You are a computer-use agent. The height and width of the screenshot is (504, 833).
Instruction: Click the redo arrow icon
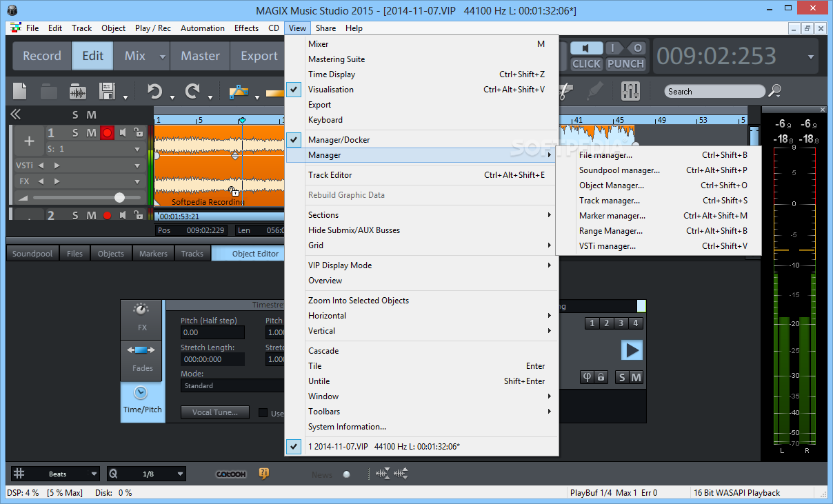(x=192, y=91)
